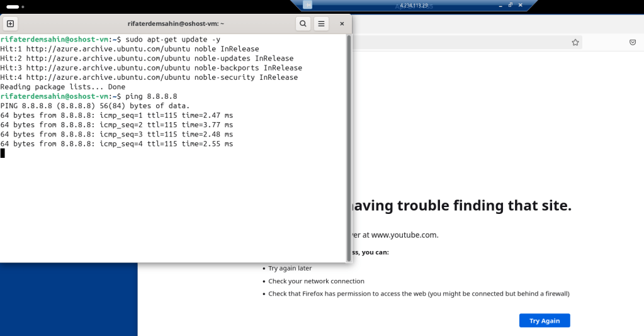Click the 4.234.113.29 remote session title

414,5
